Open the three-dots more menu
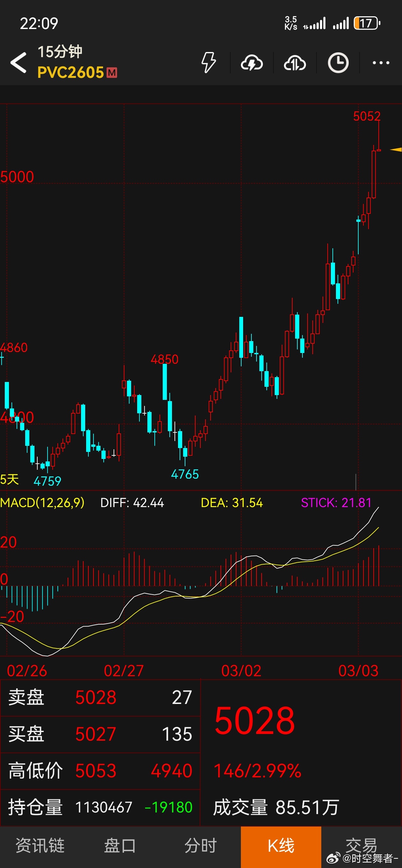Viewport: 402px width, 868px height. (381, 63)
